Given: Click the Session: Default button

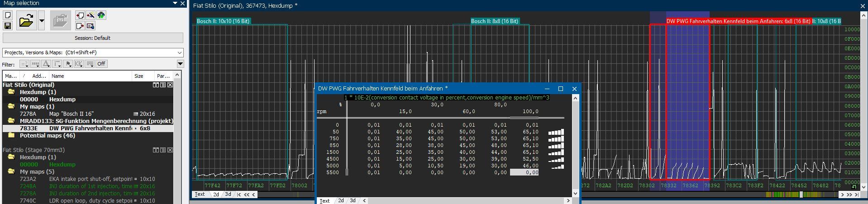Looking at the screenshot, I should pyautogui.click(x=93, y=38).
